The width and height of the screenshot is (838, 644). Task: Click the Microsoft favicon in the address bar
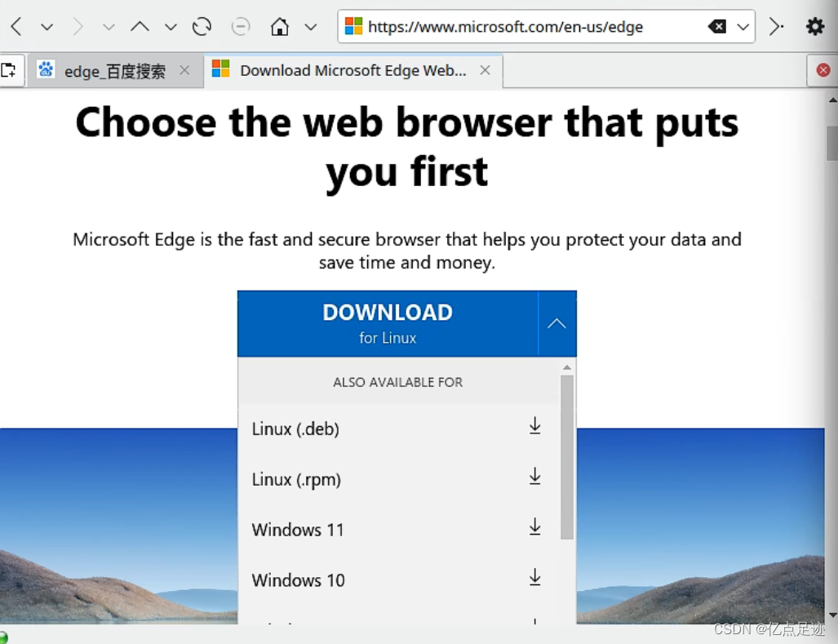353,26
